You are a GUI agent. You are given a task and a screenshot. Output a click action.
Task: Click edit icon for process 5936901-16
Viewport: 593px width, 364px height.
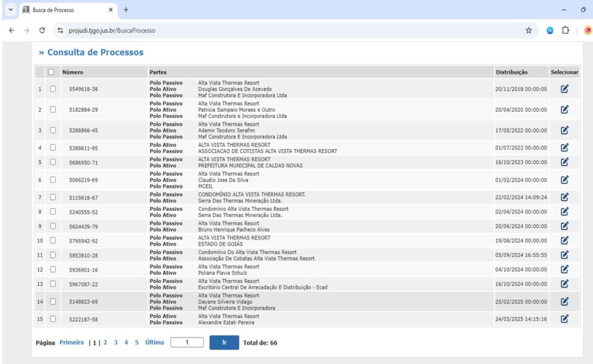tap(565, 269)
